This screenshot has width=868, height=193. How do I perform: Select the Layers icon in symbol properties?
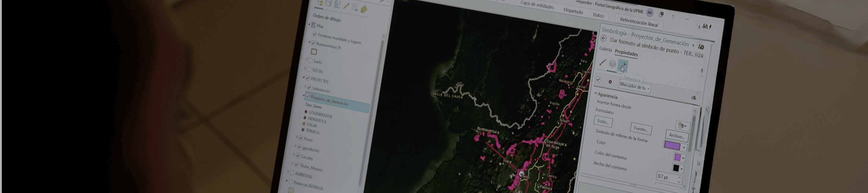[x=612, y=64]
